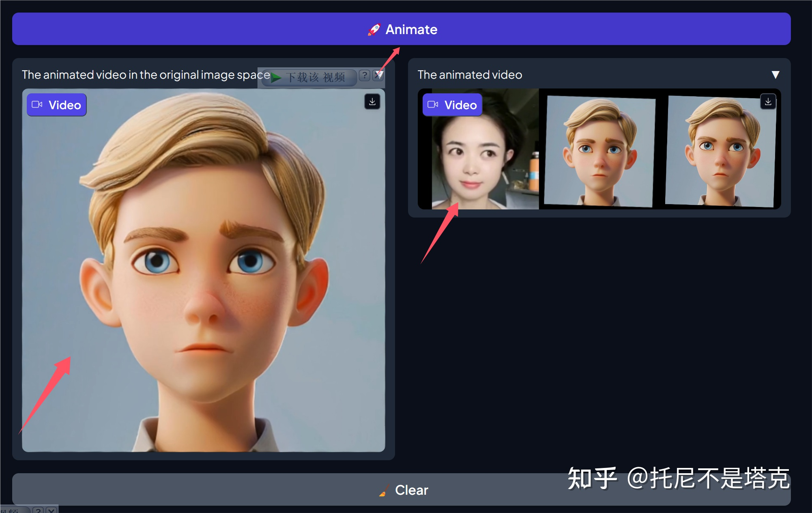This screenshot has width=812, height=513.
Task: Click the download icon on the animated video
Action: pos(768,102)
